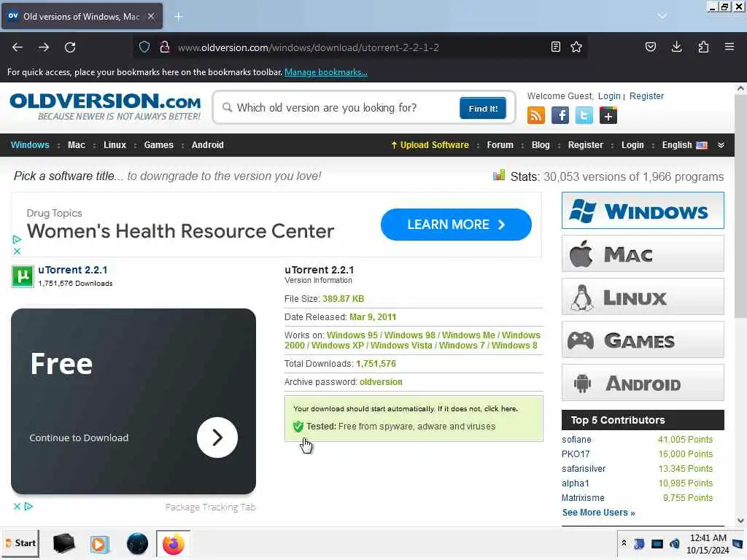Viewport: 747px width, 560px height.
Task: Click the green tested shield icon
Action: pos(298,427)
